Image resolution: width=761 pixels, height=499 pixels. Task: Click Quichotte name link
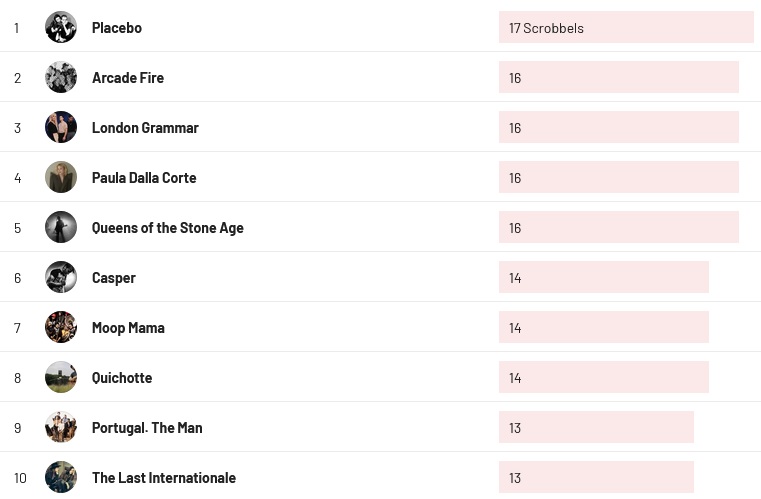pyautogui.click(x=122, y=378)
